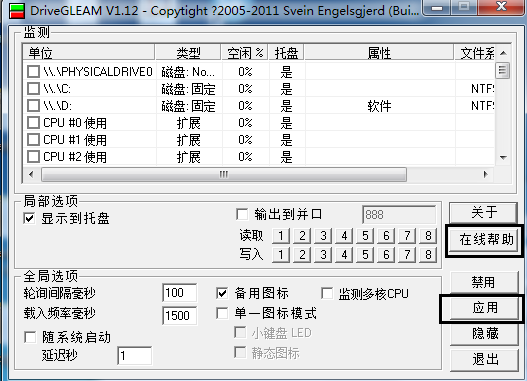Select 写入 pin button 3
Screen dimensions: 527x381
tap(323, 255)
